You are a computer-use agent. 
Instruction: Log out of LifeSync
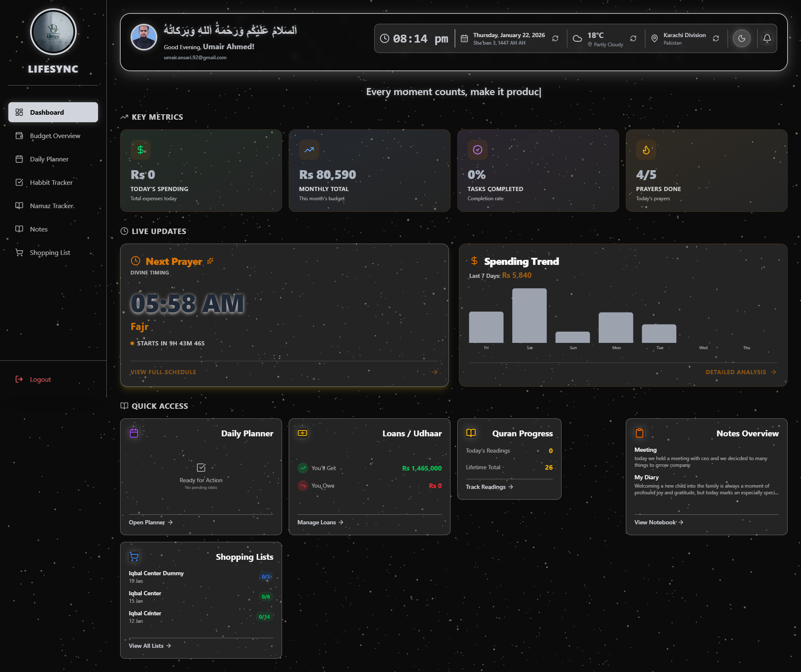(40, 379)
